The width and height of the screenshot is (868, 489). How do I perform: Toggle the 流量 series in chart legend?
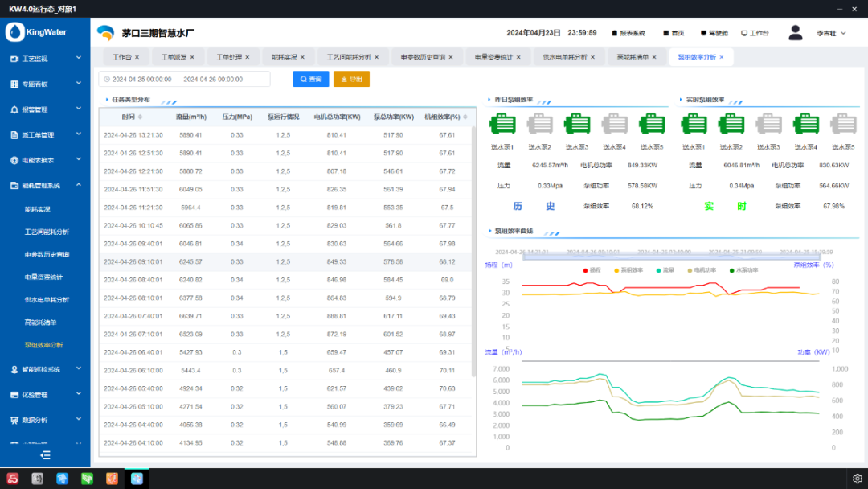tap(664, 269)
